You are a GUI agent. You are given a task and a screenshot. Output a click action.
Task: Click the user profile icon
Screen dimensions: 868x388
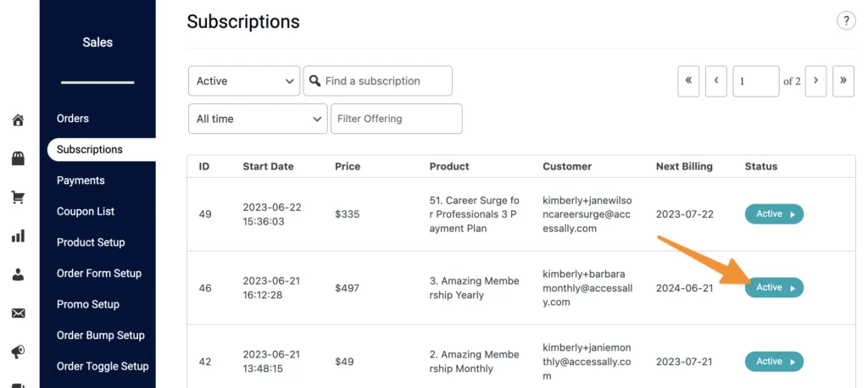(18, 274)
